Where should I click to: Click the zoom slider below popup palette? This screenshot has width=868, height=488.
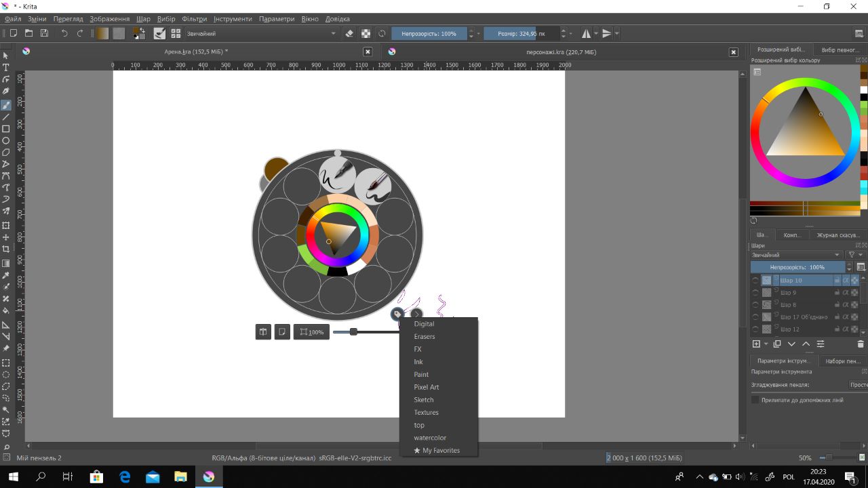pyautogui.click(x=366, y=332)
